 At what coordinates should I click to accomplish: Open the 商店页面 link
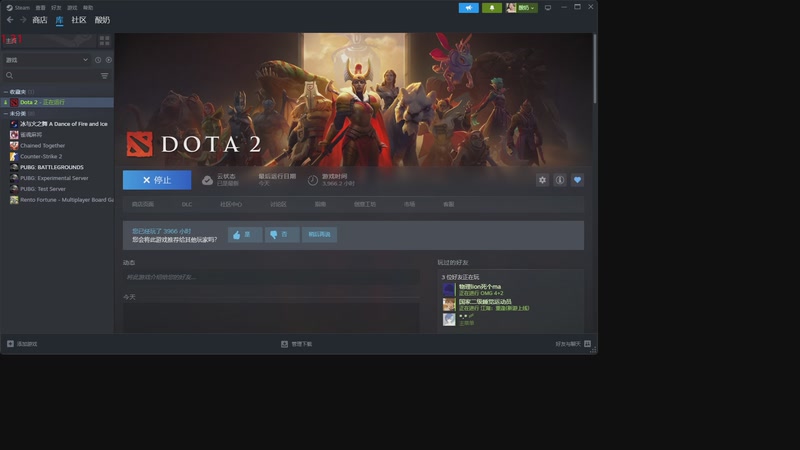click(x=143, y=204)
